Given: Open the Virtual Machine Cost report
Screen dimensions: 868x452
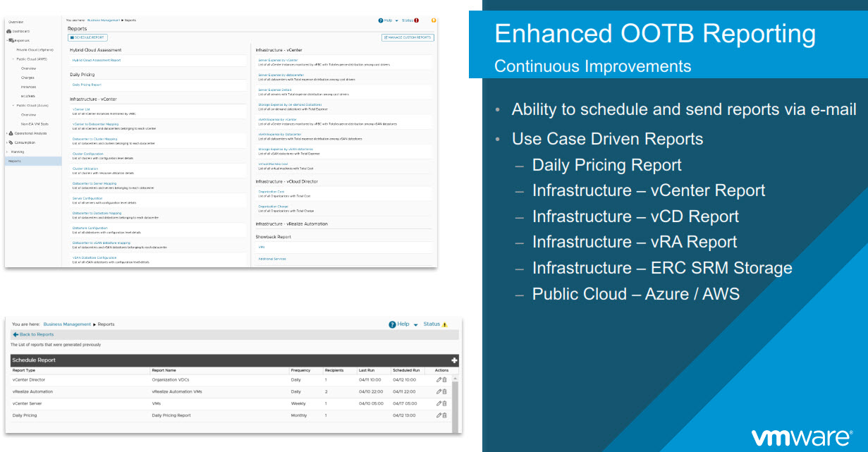Looking at the screenshot, I should 273,164.
